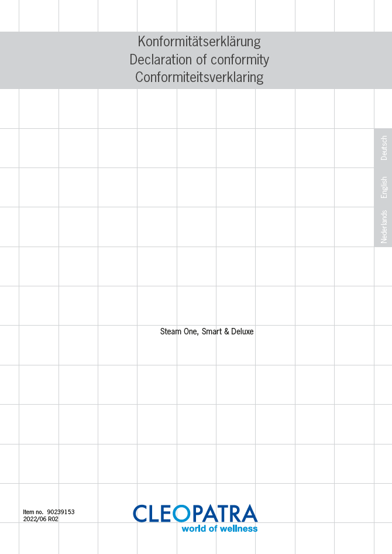Select the 'Konformitätserklärung' heading
Image resolution: width=392 pixels, height=554 pixels.
click(x=199, y=42)
